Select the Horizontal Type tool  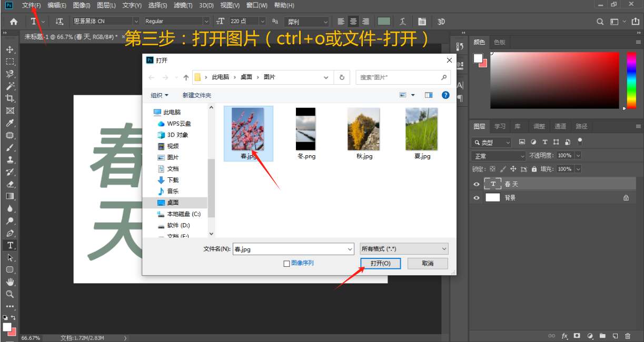[x=9, y=245]
